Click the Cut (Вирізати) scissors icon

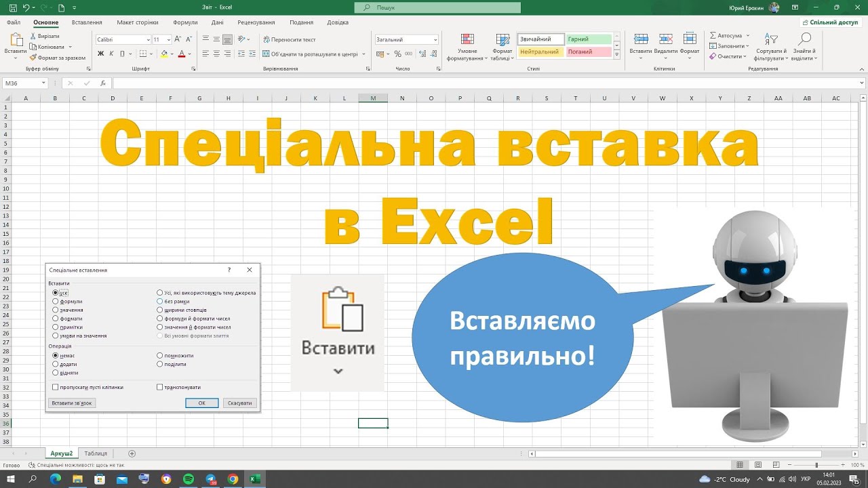pyautogui.click(x=33, y=36)
